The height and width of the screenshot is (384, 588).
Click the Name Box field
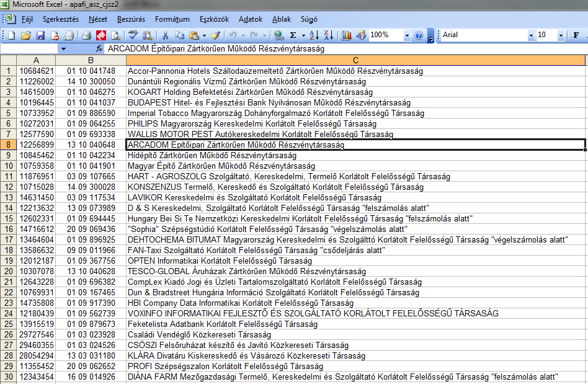click(30, 49)
